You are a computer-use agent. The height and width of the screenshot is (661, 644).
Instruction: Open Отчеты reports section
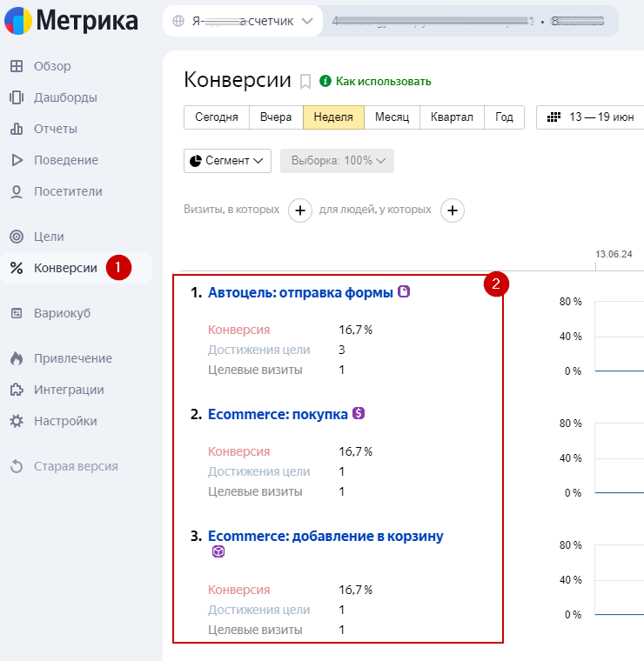pyautogui.click(x=55, y=129)
